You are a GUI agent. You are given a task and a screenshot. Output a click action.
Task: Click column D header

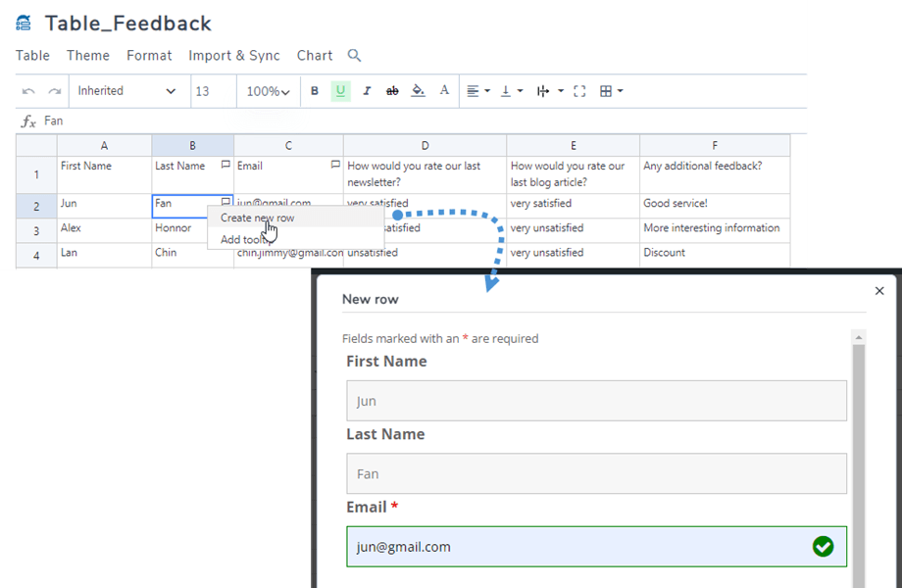(425, 145)
